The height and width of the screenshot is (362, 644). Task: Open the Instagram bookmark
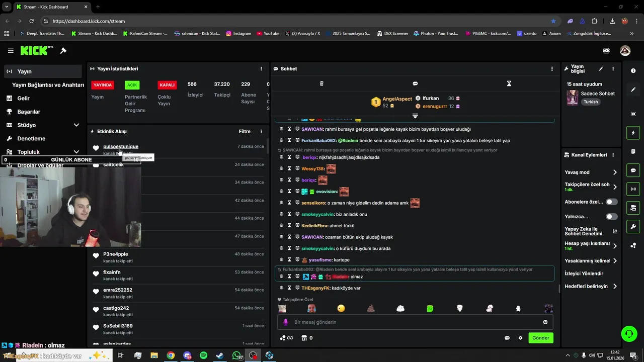(238, 34)
